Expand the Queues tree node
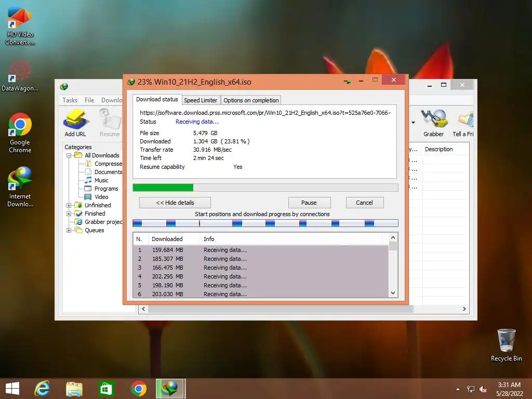The width and height of the screenshot is (532, 399). (x=69, y=230)
